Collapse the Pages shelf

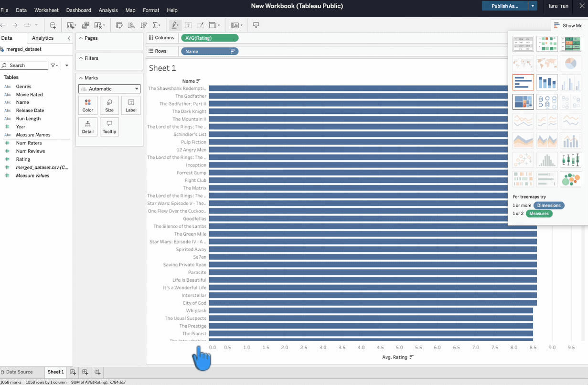(80, 38)
